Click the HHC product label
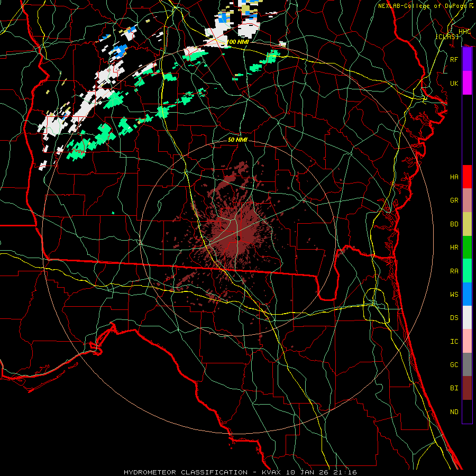 (464, 32)
